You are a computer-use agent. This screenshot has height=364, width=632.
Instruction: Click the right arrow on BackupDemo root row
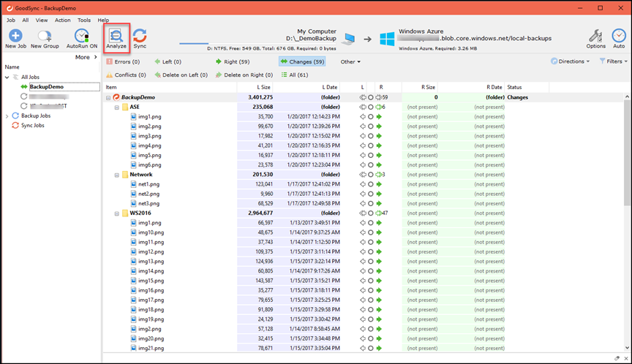click(x=379, y=97)
